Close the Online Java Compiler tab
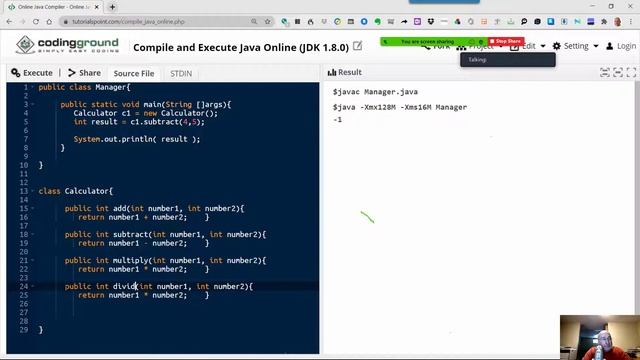 click(97, 7)
